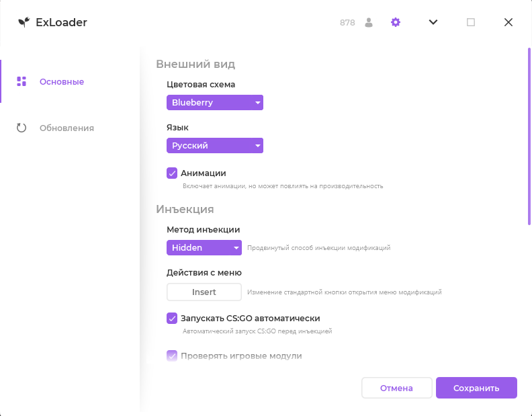532x416 pixels.
Task: Open the Обновления tab
Action: [66, 128]
